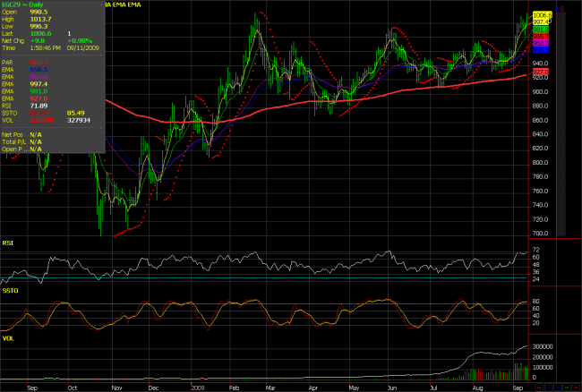
Task: Click the red 965.7 PAR price tag
Action: point(541,37)
